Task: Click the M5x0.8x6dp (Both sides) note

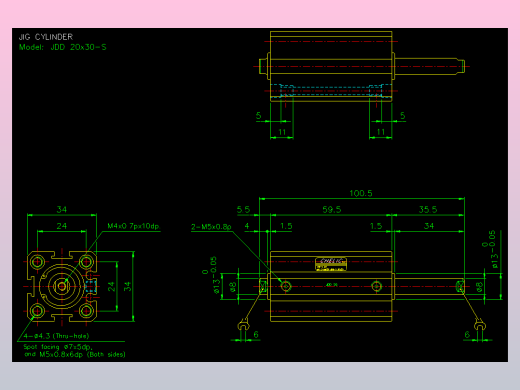Action: point(82,354)
